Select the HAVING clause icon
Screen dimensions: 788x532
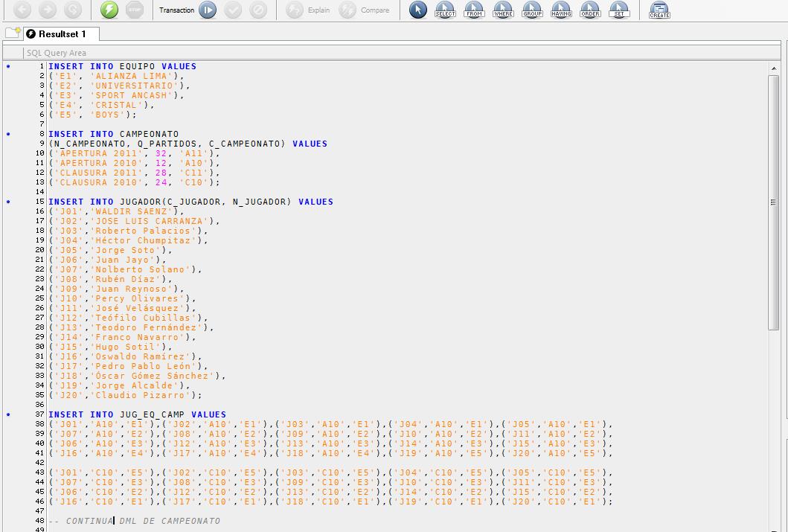tap(561, 10)
